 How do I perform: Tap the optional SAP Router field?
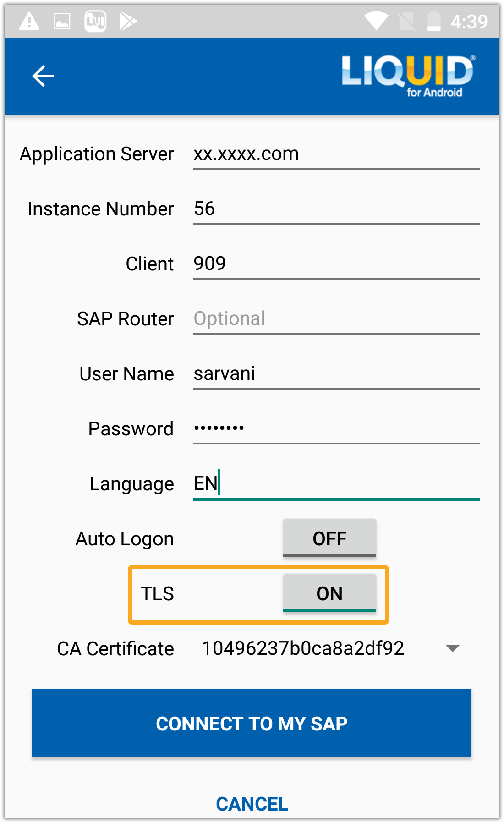pyautogui.click(x=336, y=319)
